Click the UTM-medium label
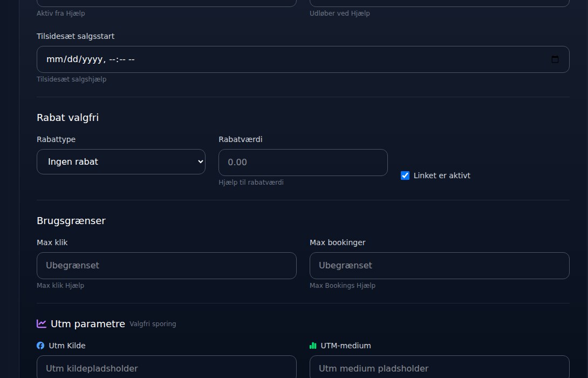Viewport: 588px width, 378px height. point(346,346)
